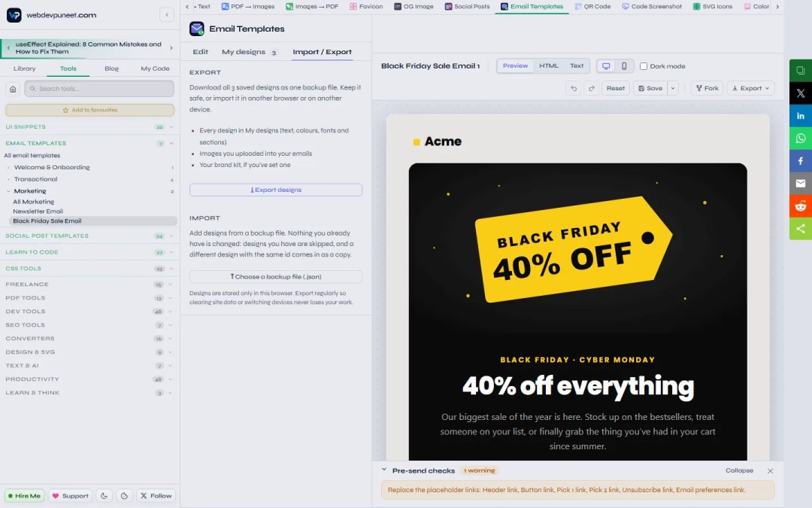Collapse the Pre-send checks chevron
This screenshot has width=812, height=508.
(383, 470)
